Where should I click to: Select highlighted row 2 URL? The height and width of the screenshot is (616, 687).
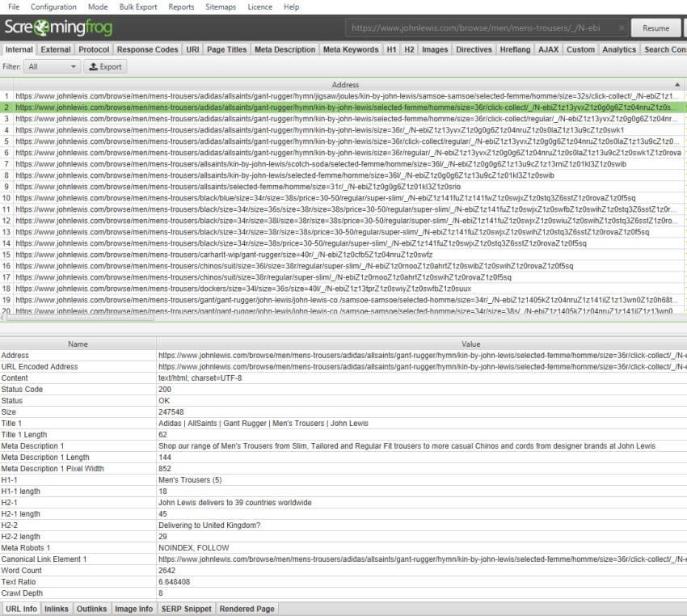pos(347,108)
